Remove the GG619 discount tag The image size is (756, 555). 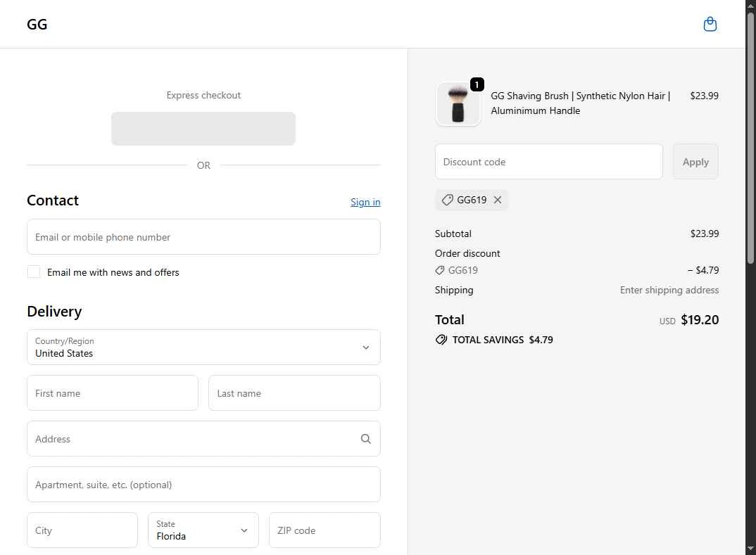[498, 200]
